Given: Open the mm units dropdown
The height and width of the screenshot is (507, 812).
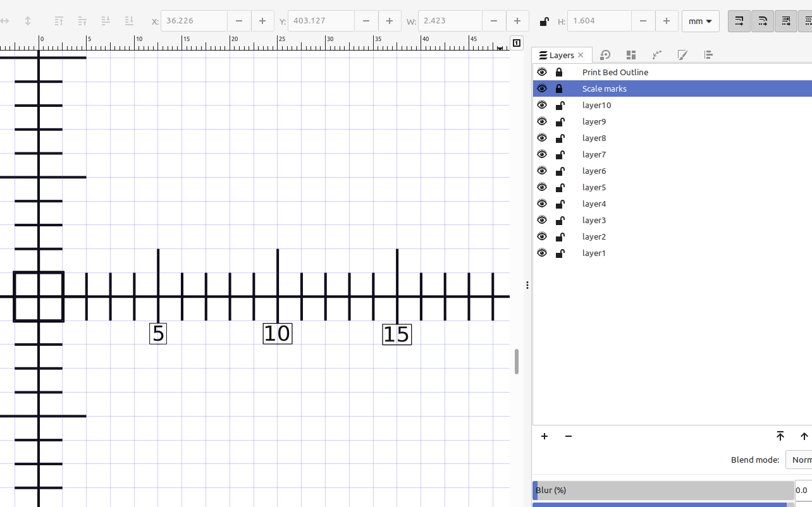Looking at the screenshot, I should (701, 21).
